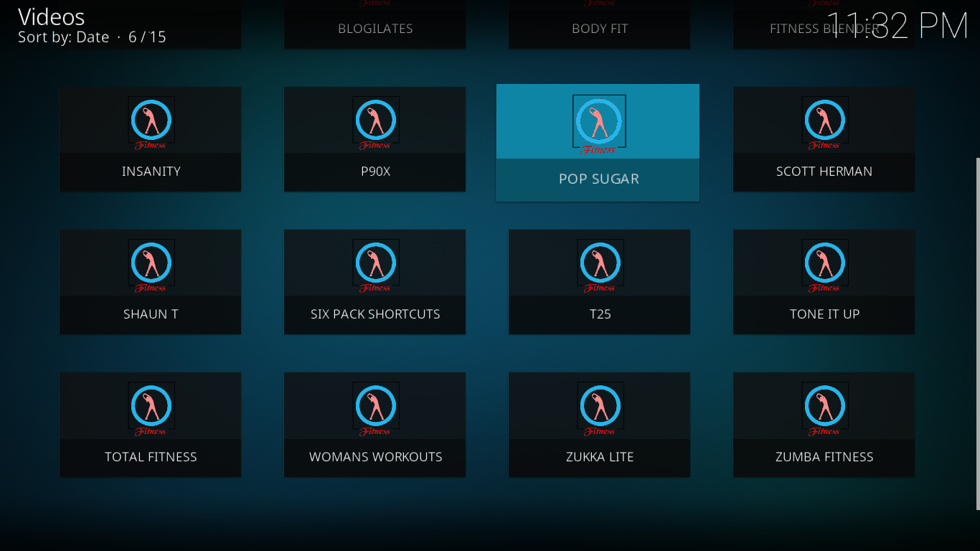
Task: Open the FITNESS BLENDER tile
Action: 824,24
